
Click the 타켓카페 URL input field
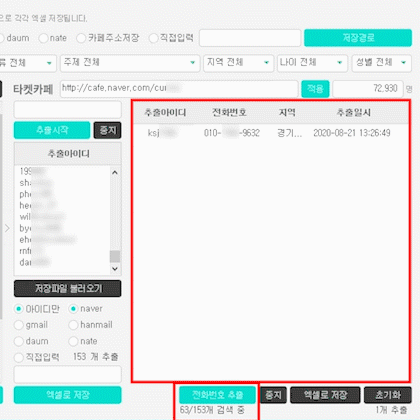click(x=179, y=89)
